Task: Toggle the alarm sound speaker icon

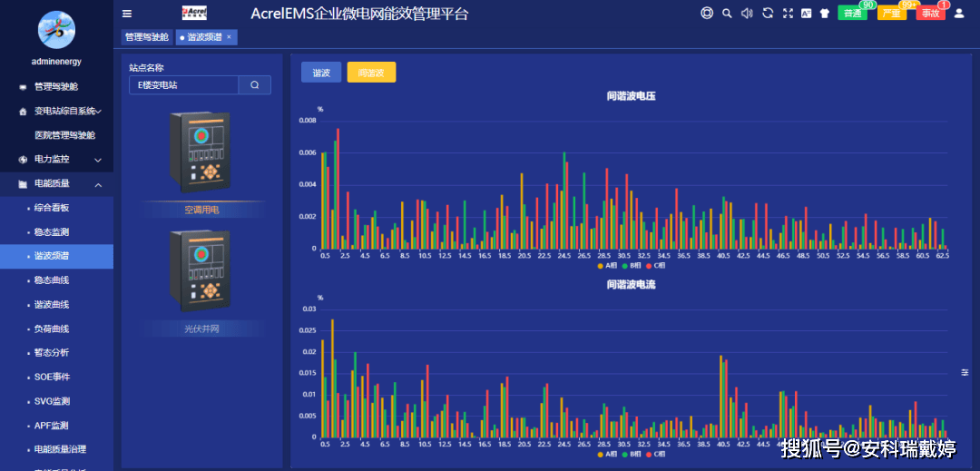Action: pos(747,13)
